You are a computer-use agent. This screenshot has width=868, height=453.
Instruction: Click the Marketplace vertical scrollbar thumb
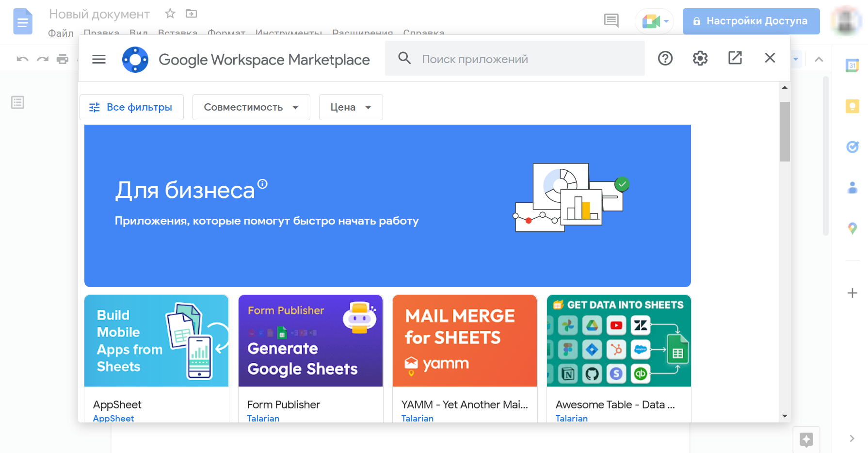tap(785, 131)
